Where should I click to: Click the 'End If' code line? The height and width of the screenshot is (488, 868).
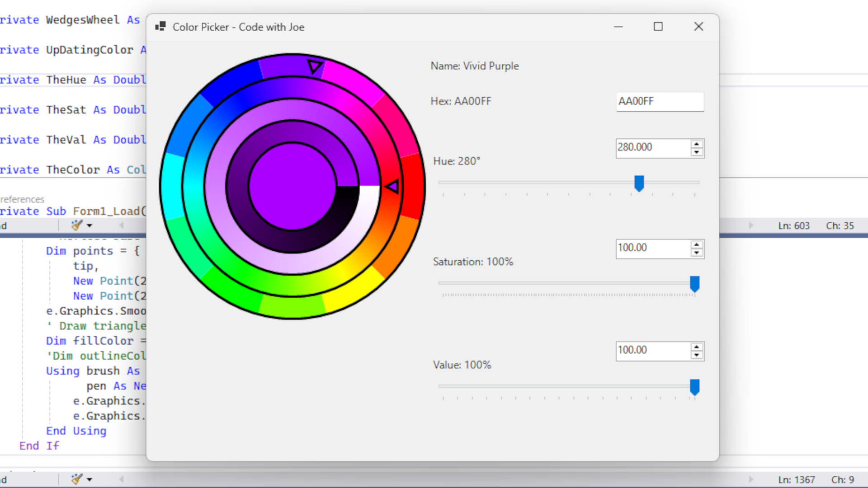click(x=39, y=446)
